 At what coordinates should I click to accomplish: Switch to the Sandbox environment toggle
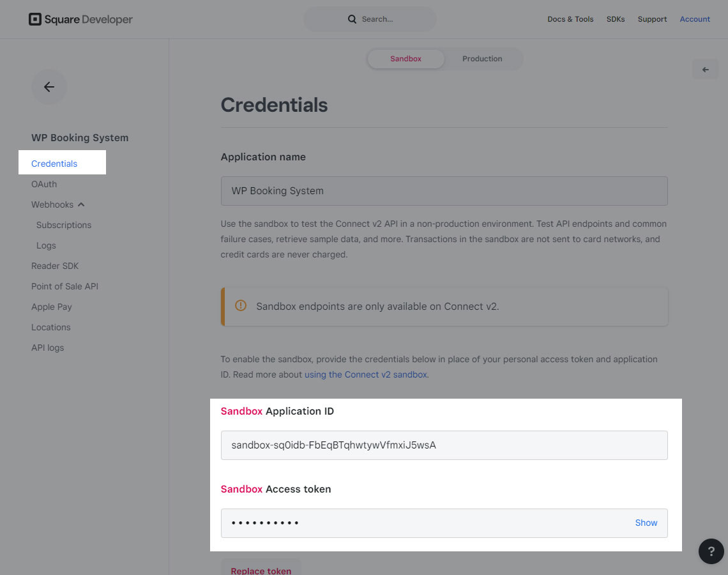pyautogui.click(x=406, y=59)
